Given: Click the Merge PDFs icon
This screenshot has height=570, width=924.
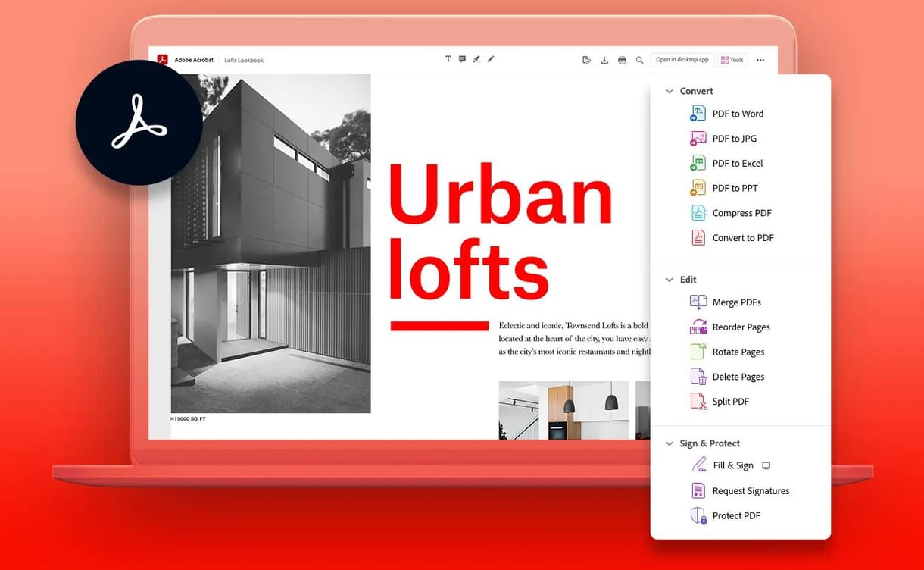Looking at the screenshot, I should click(x=698, y=302).
